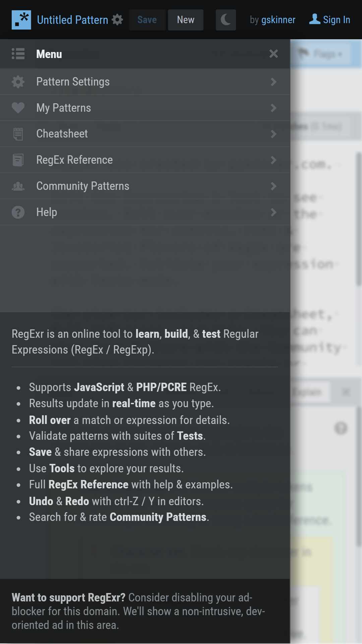Click the Help question mark icon
Viewport: 362px width, 644px height.
pyautogui.click(x=18, y=212)
